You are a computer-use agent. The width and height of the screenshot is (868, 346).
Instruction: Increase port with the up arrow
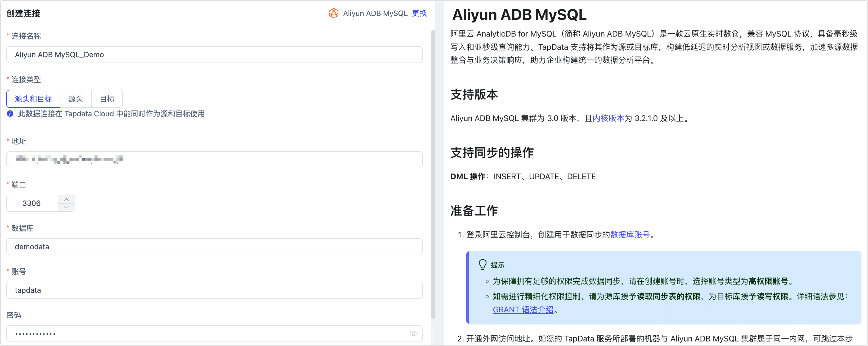(66, 199)
